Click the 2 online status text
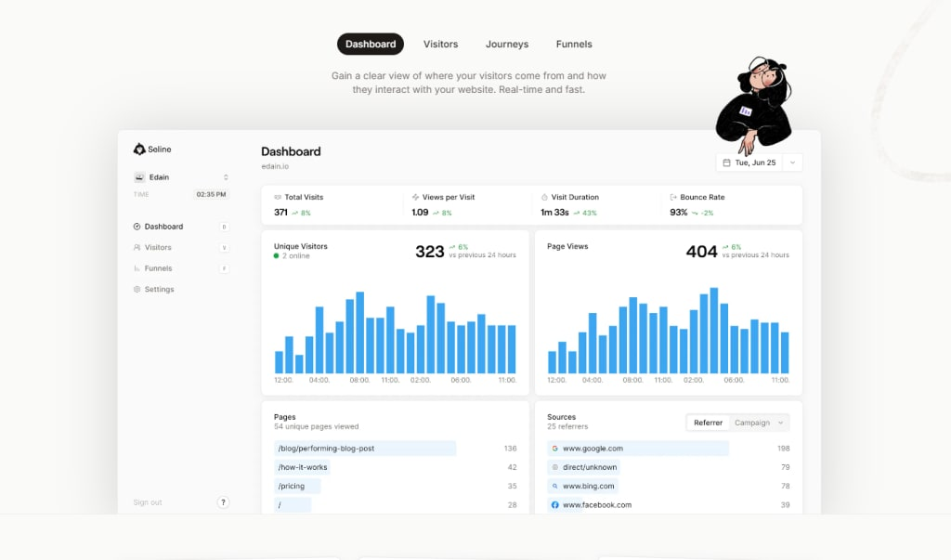This screenshot has height=560, width=951. [x=296, y=256]
